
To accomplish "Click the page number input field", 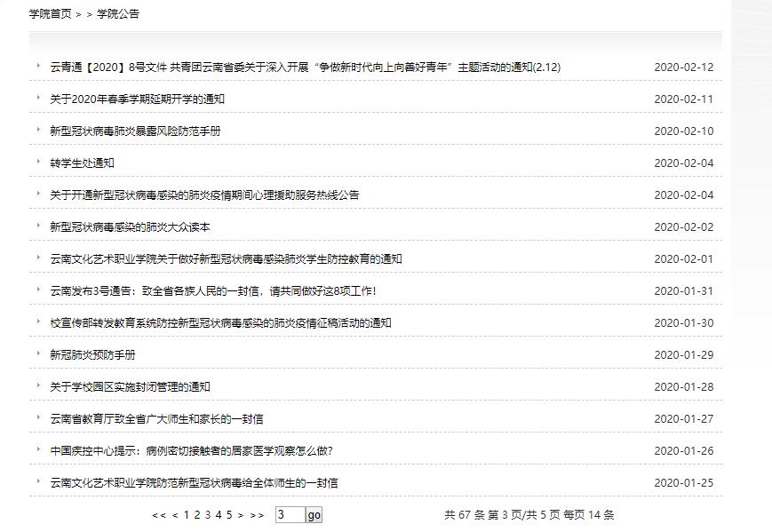I will 290,515.
